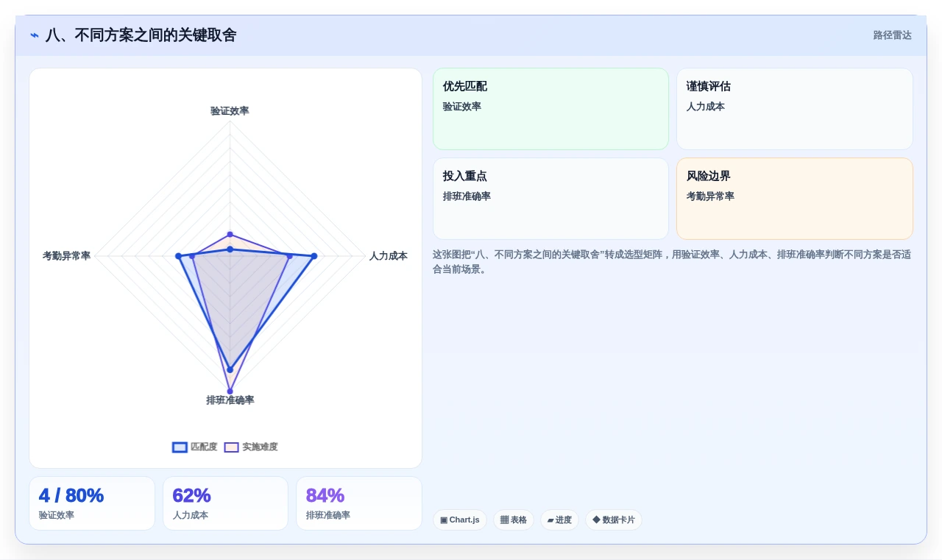Click the 路径雷达 label in header
Image resolution: width=942 pixels, height=560 pixels.
892,35
